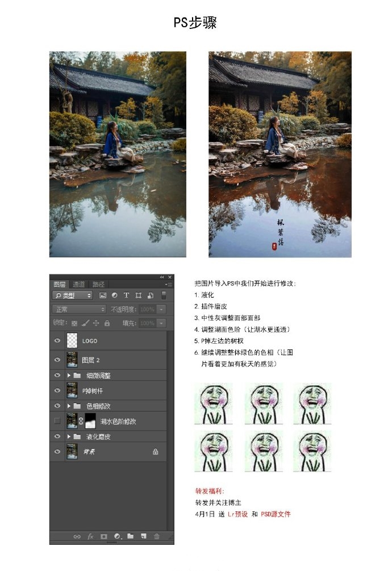Select the 色相修改 group name
392x571 pixels.
(x=98, y=406)
